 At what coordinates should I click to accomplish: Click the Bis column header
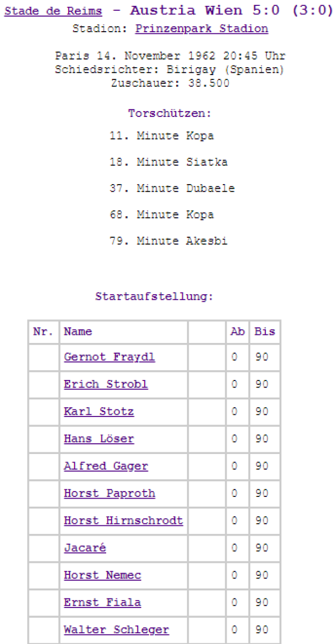[x=264, y=332]
